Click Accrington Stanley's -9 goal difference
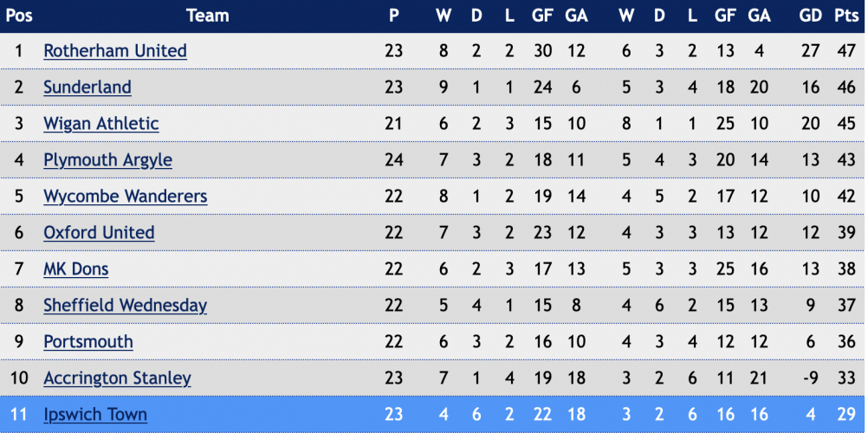The width and height of the screenshot is (868, 433). click(x=811, y=378)
